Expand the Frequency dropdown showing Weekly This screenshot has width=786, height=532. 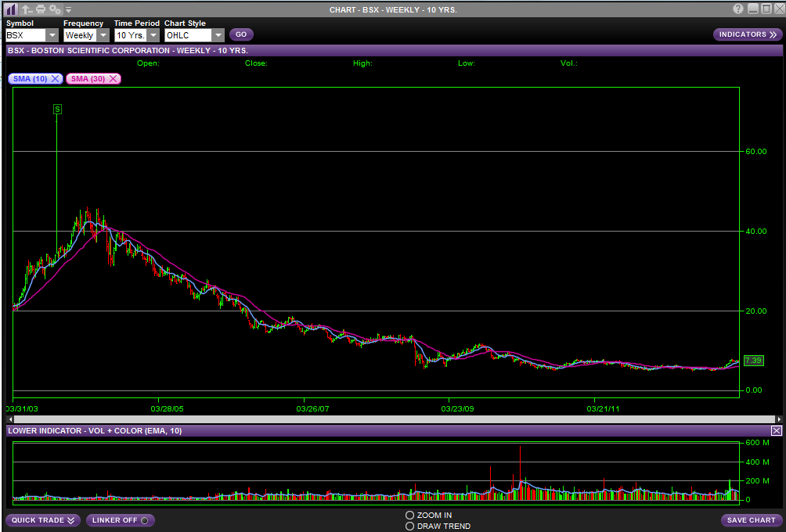point(103,35)
